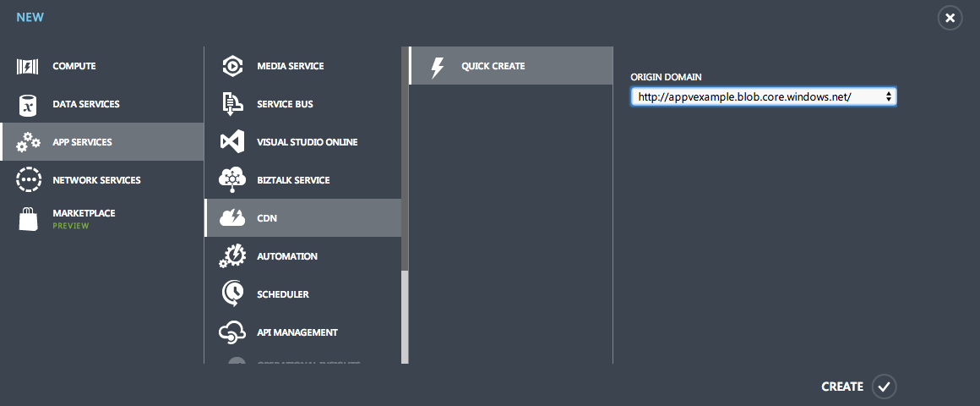Image resolution: width=980 pixels, height=406 pixels.
Task: Select the Data Services database icon
Action: coord(29,104)
